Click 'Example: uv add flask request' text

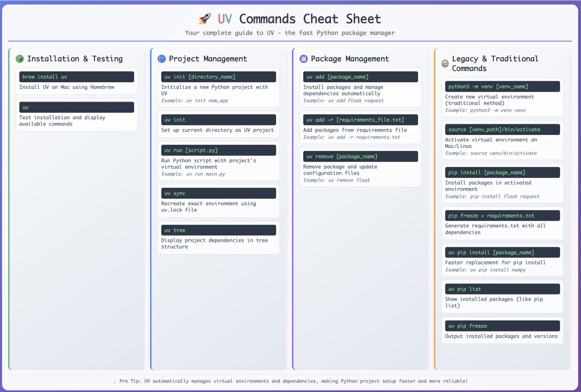click(343, 101)
